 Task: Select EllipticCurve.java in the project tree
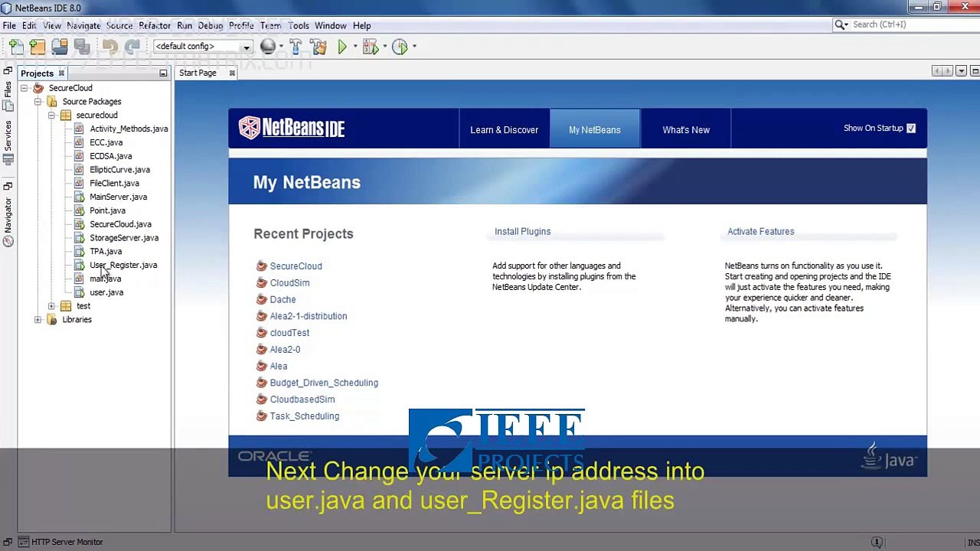119,170
